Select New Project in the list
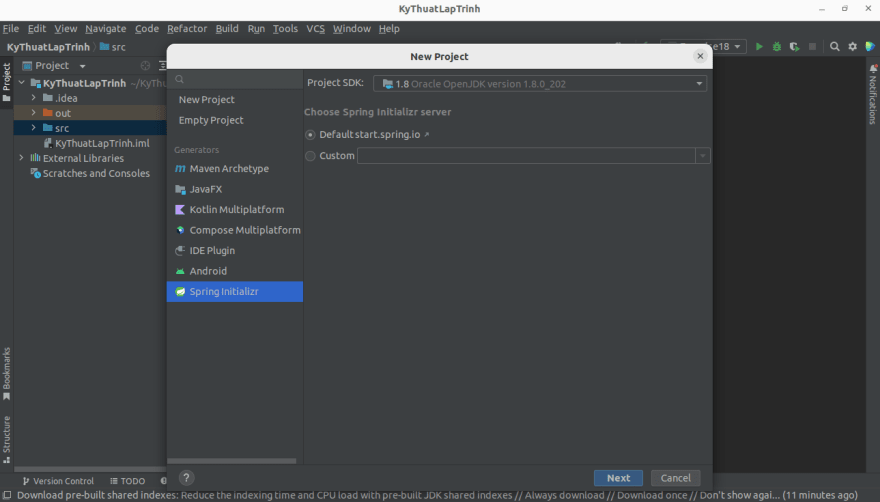 click(207, 99)
